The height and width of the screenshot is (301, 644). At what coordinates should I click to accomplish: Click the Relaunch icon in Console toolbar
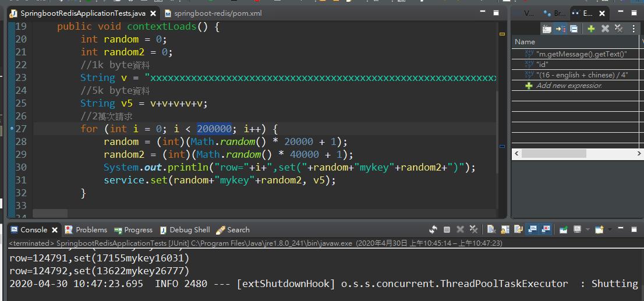point(433,229)
